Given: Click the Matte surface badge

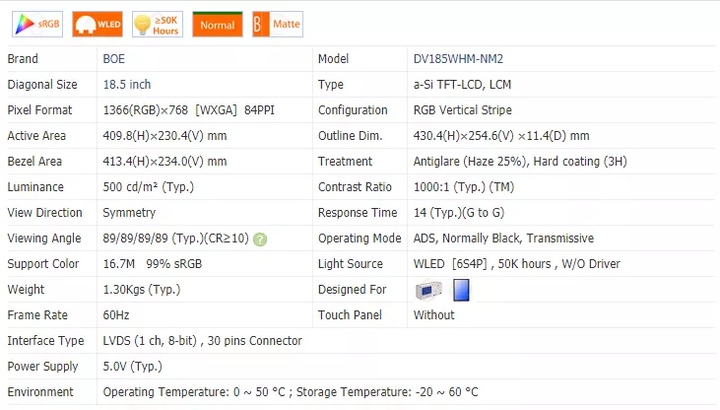Looking at the screenshot, I should (x=277, y=24).
